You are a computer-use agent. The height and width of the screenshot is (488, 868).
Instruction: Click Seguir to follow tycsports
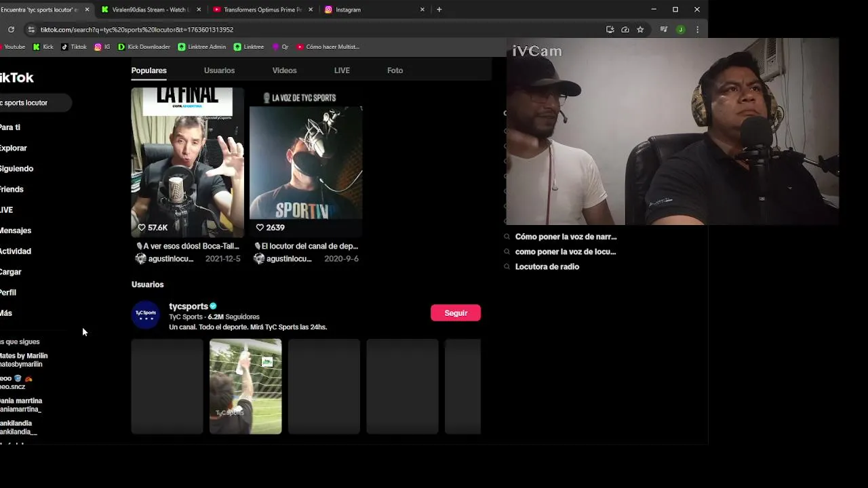tap(456, 312)
